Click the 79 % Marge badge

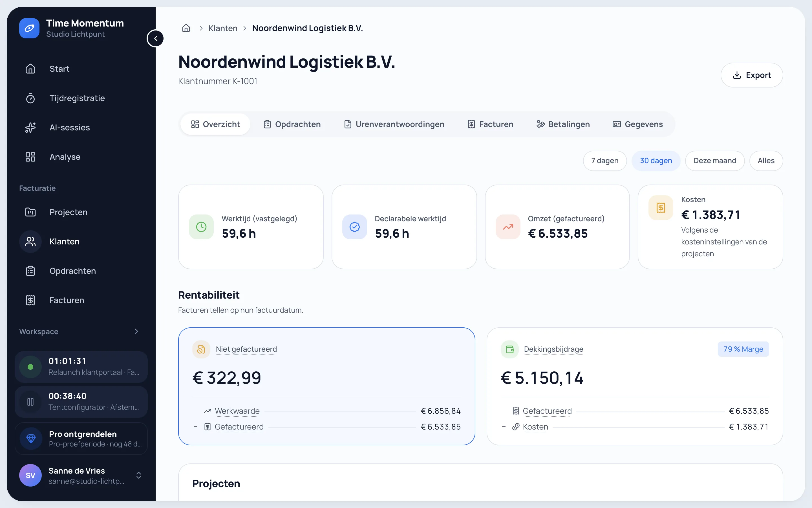[x=743, y=349]
